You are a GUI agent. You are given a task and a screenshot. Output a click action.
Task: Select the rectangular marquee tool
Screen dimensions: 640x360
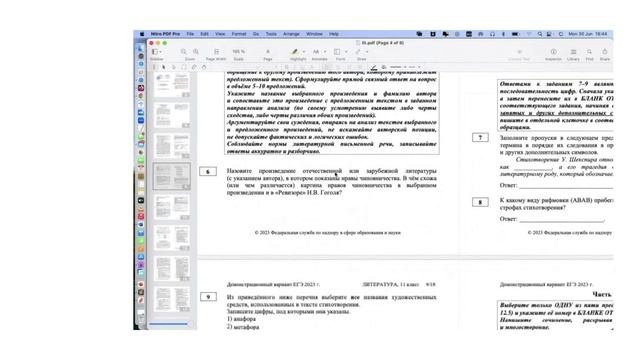tap(184, 67)
